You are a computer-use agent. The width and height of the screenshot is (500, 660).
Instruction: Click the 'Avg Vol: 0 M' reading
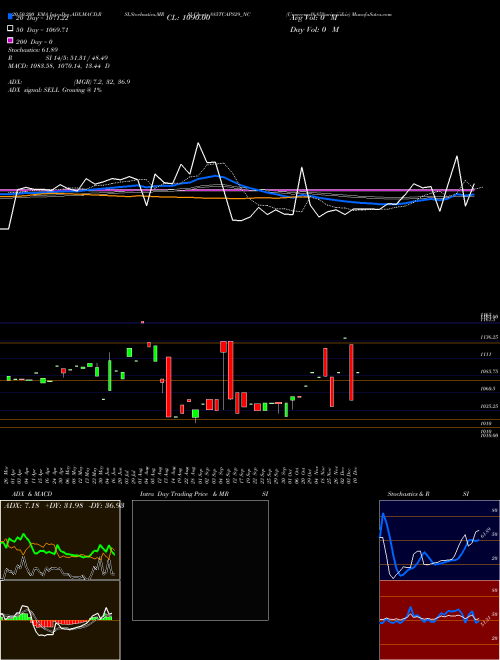(314, 18)
